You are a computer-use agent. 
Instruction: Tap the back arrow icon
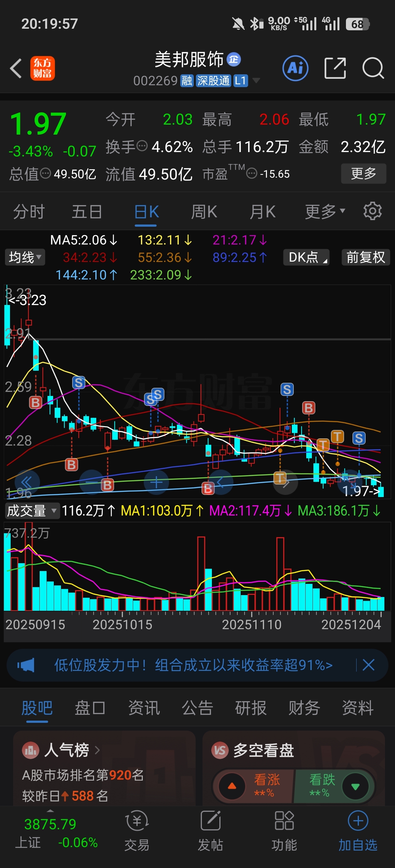[x=16, y=68]
